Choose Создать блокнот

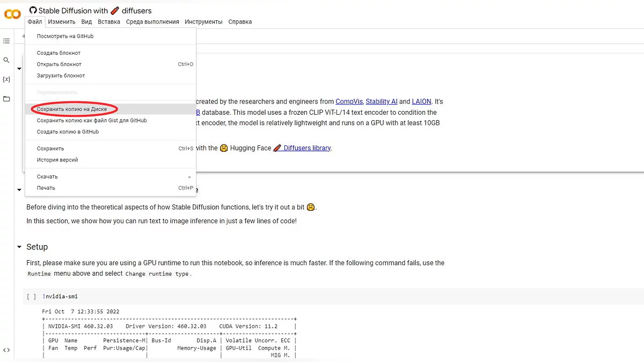(110, 53)
